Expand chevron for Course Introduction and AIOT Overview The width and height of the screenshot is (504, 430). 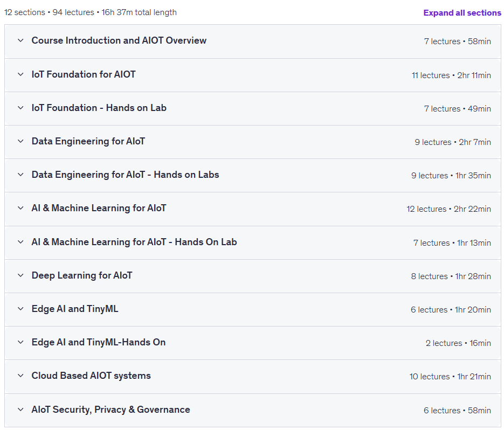(x=20, y=40)
